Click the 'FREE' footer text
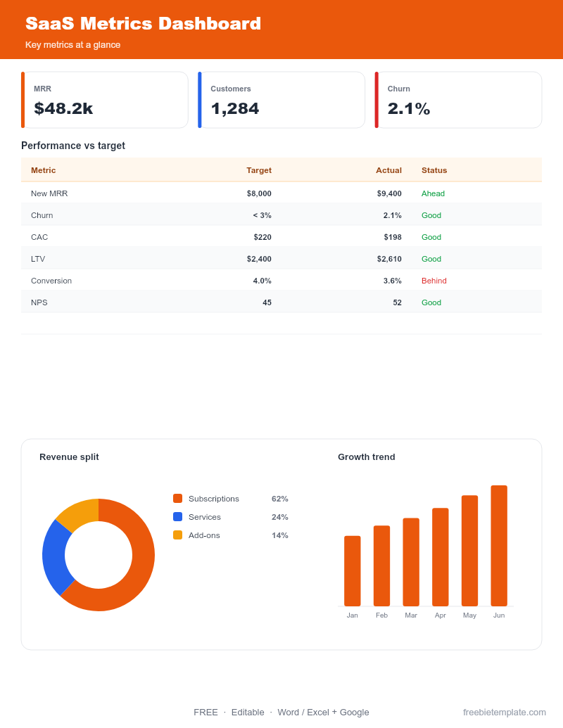 (205, 713)
